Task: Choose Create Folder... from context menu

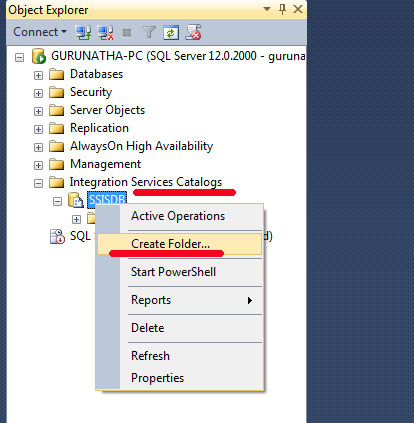Action: coord(179,244)
